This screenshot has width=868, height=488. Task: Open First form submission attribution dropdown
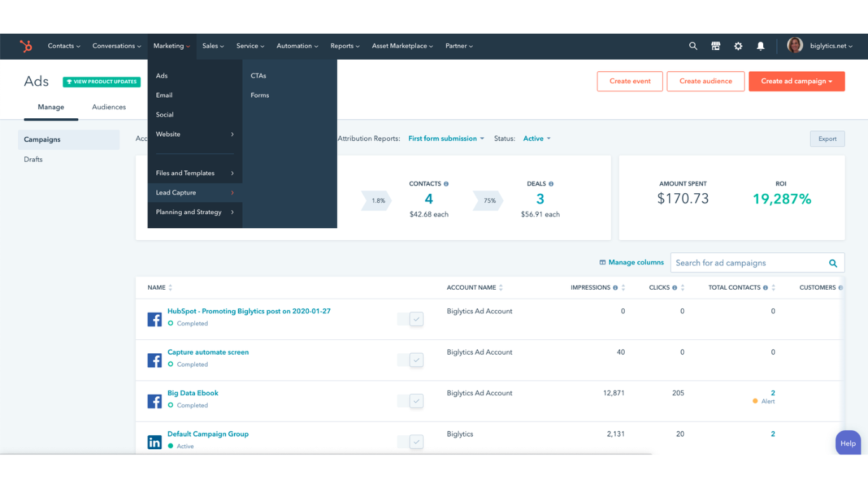(x=446, y=139)
